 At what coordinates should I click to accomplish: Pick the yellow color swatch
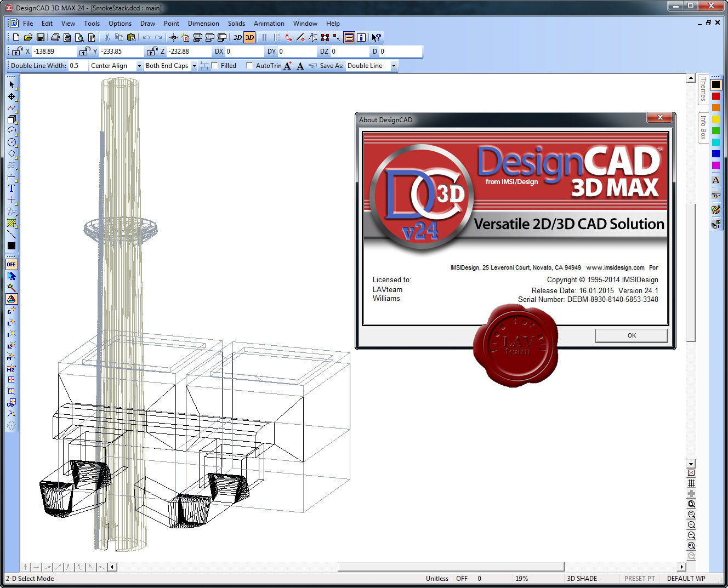[715, 119]
